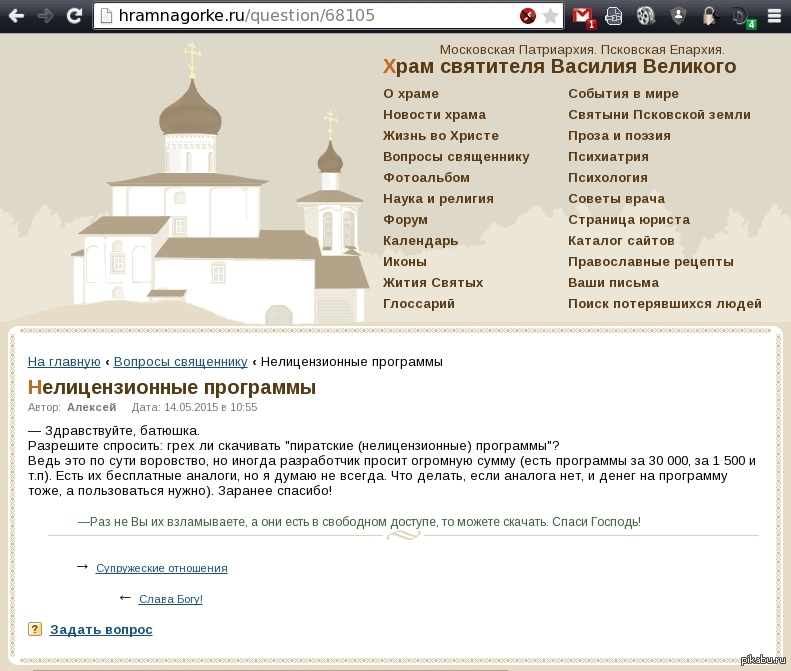791x671 pixels.
Task: Open 'Православные рецепты' menu item
Action: point(650,261)
